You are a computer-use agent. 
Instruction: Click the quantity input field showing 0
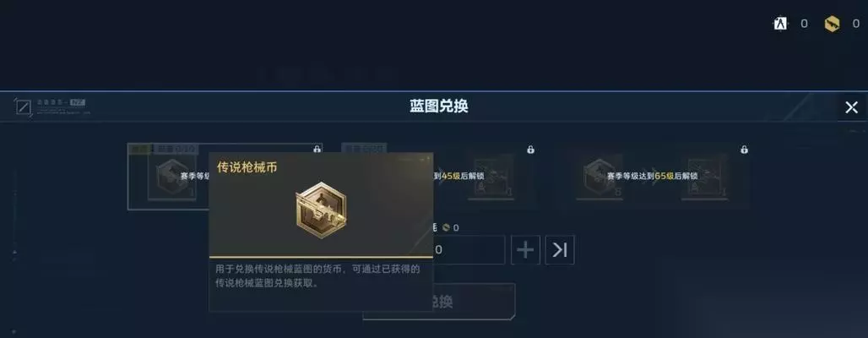click(469, 250)
